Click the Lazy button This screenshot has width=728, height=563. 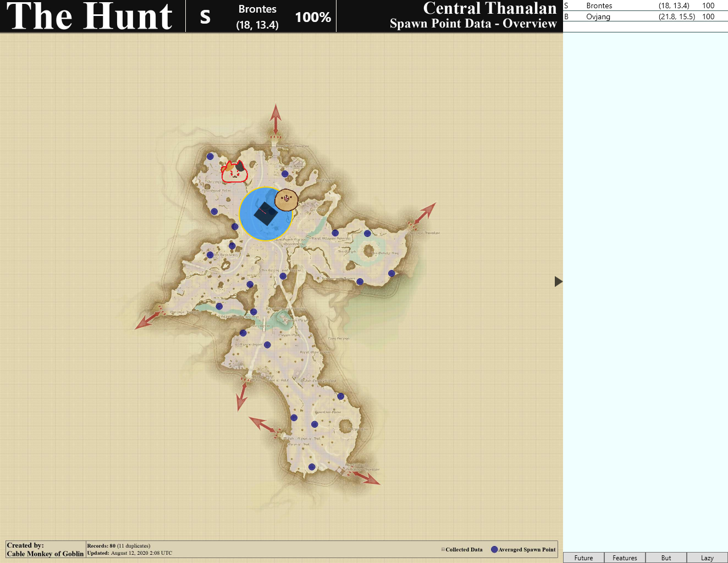point(707,558)
